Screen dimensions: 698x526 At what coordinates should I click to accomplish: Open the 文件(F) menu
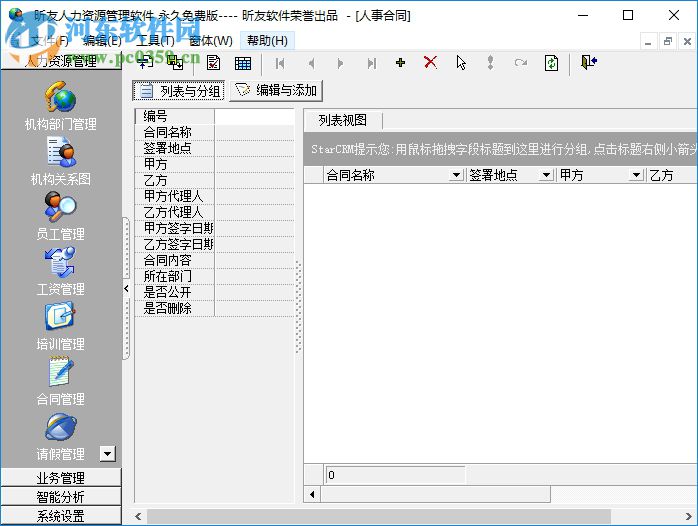click(49, 41)
